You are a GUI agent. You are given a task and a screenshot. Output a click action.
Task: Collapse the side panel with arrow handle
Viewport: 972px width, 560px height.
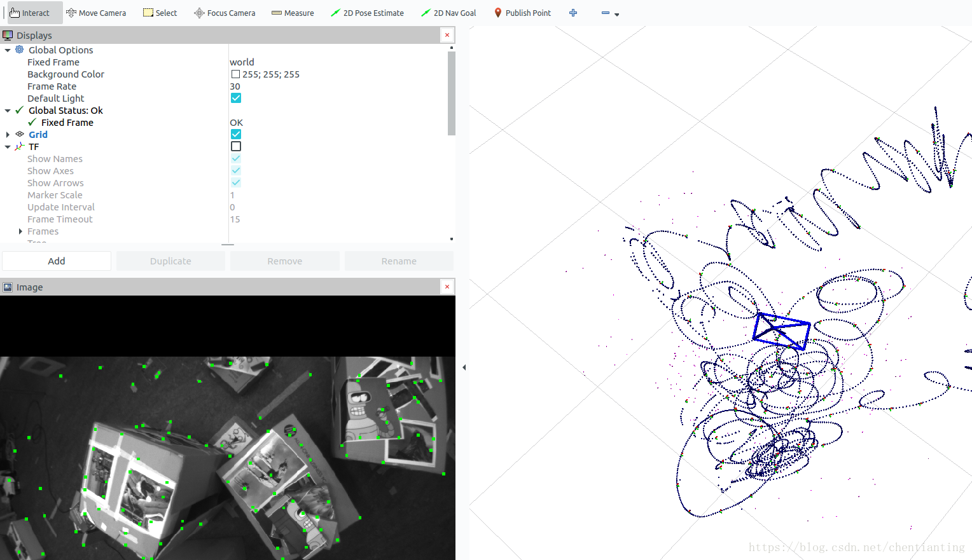(x=464, y=367)
